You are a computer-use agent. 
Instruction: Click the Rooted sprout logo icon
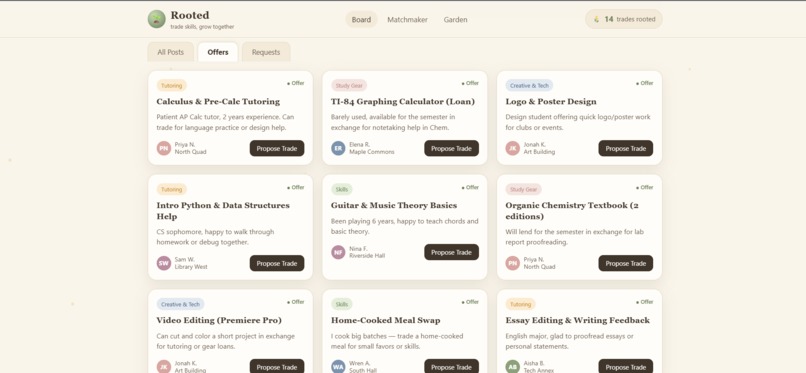tap(157, 19)
